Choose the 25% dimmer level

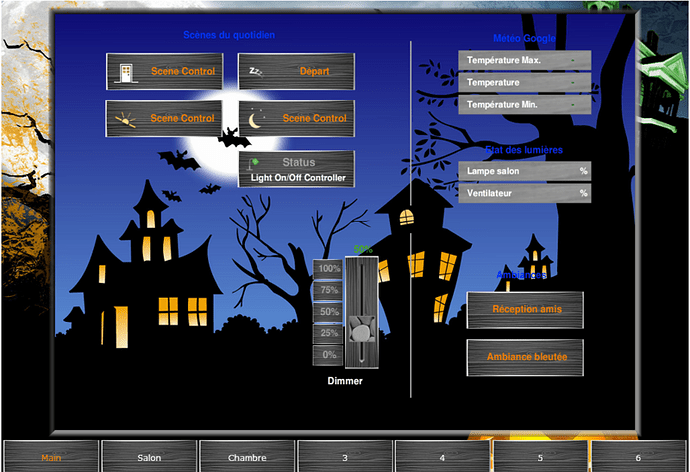pyautogui.click(x=328, y=333)
